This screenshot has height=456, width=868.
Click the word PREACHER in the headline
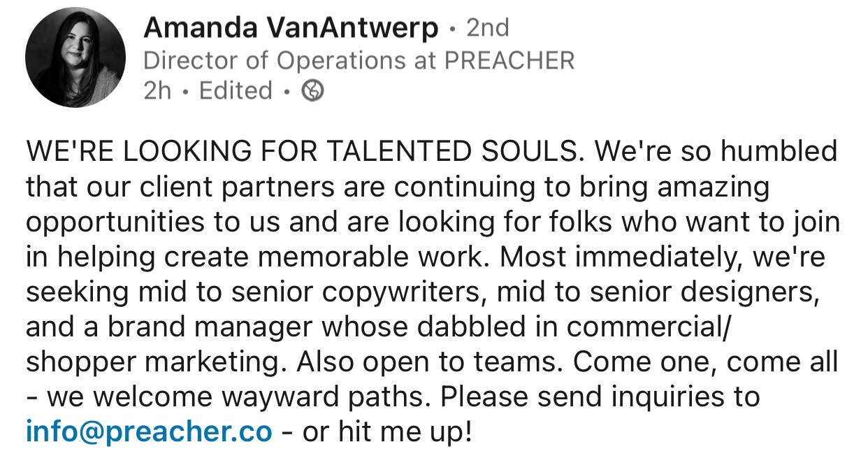[509, 61]
